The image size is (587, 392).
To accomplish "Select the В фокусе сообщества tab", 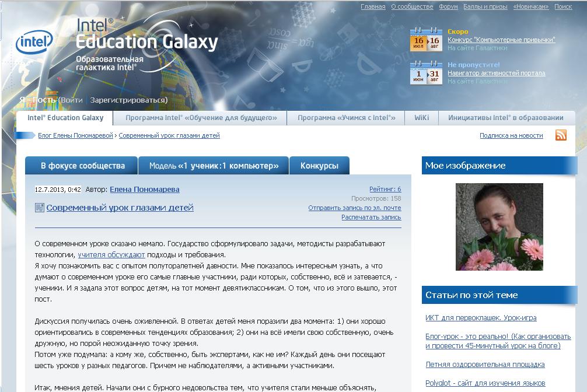I will [82, 166].
